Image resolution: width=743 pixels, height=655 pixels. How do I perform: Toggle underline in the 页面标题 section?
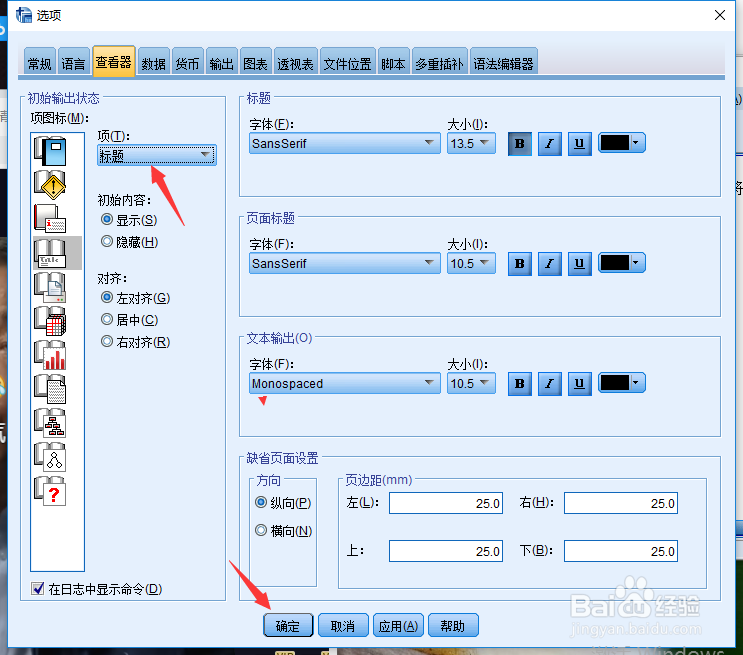(x=580, y=264)
